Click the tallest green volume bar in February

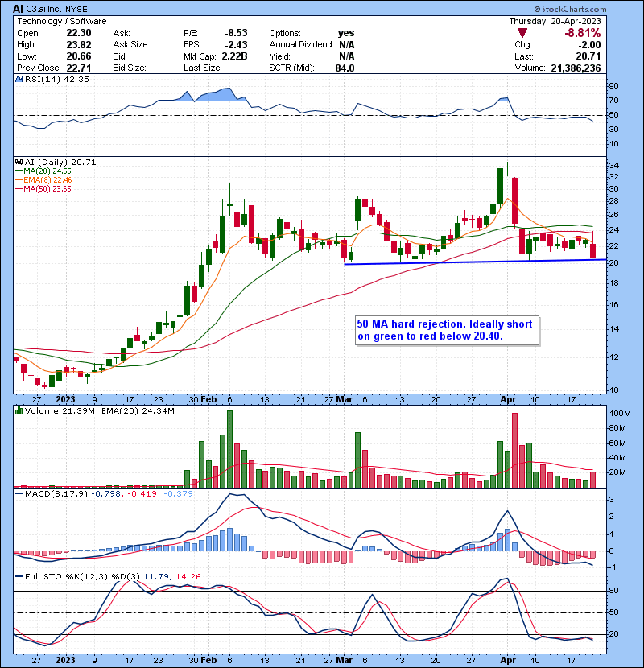click(x=229, y=449)
